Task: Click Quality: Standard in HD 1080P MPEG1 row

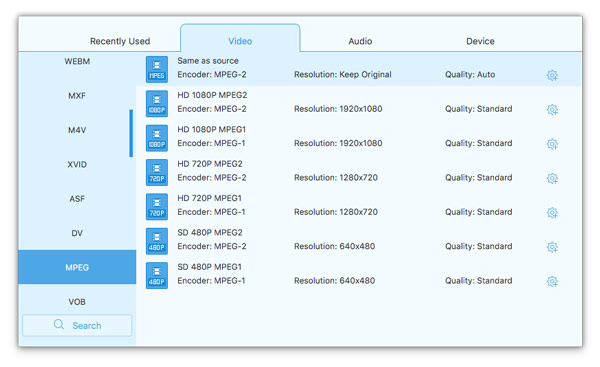Action: click(478, 143)
